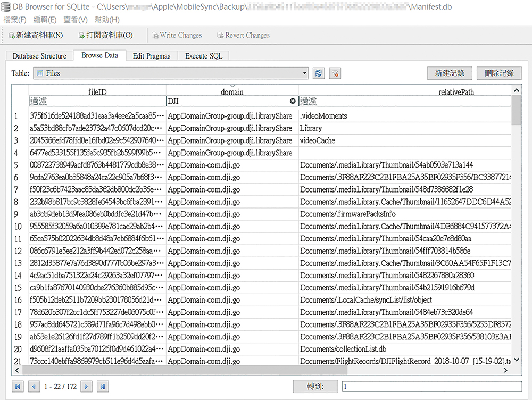Click the 刪除記錄 button

click(499, 73)
